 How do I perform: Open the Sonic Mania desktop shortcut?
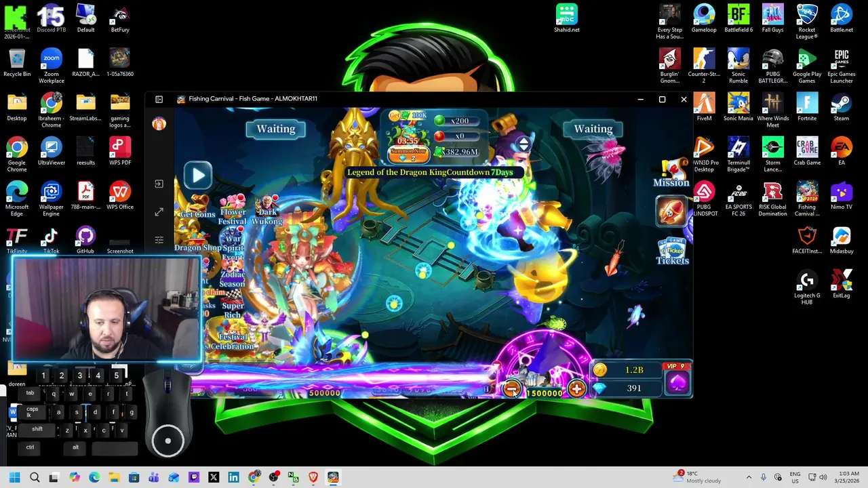click(x=738, y=107)
